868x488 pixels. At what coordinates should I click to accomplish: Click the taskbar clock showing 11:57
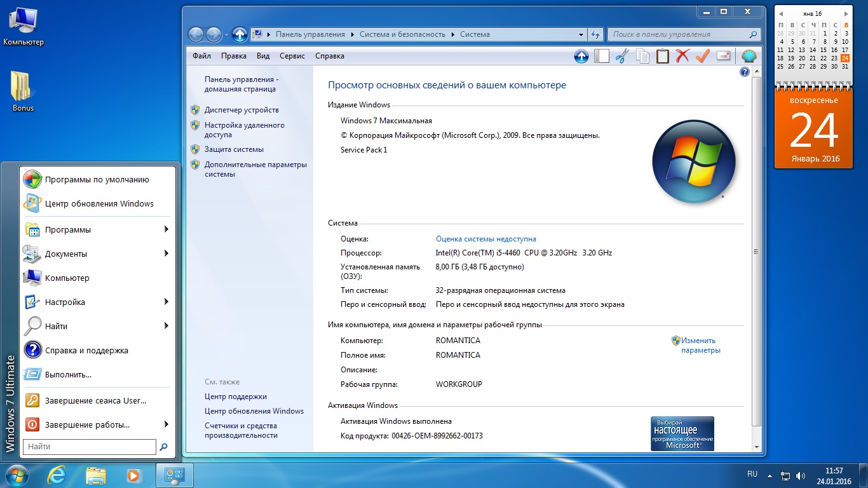coord(834,475)
